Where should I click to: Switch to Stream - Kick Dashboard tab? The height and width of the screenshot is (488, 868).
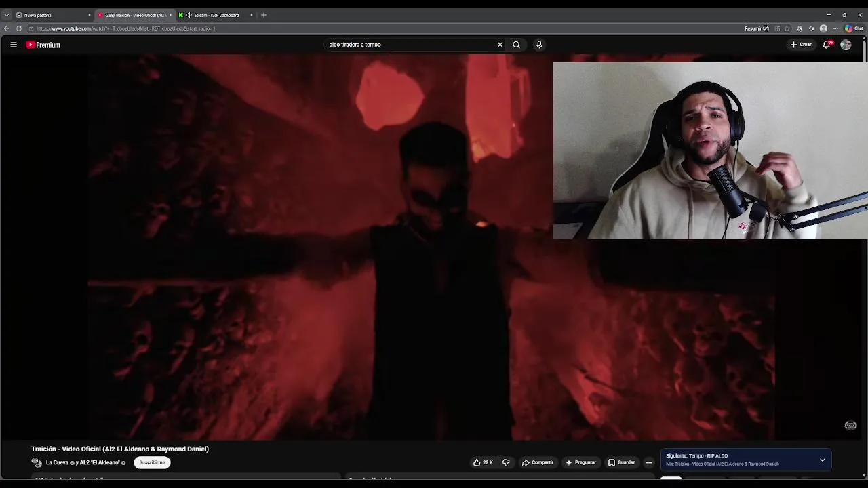click(x=216, y=15)
